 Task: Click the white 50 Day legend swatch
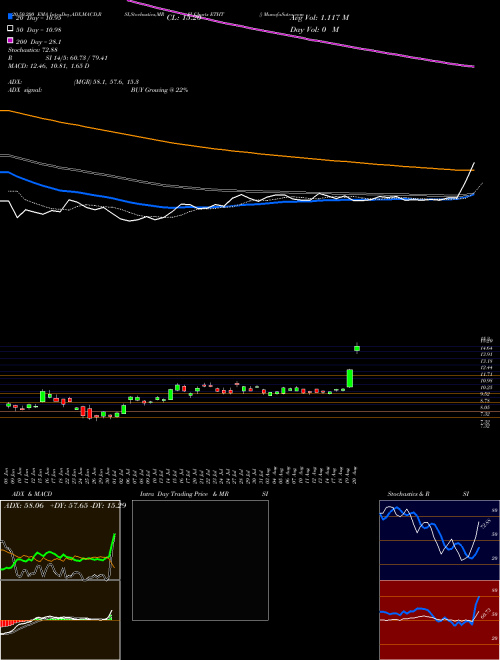point(10,29)
